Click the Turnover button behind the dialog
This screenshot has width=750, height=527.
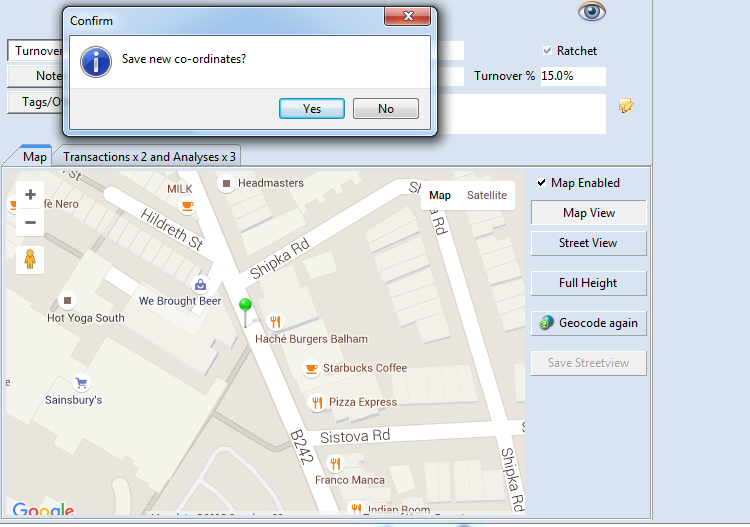coord(35,51)
